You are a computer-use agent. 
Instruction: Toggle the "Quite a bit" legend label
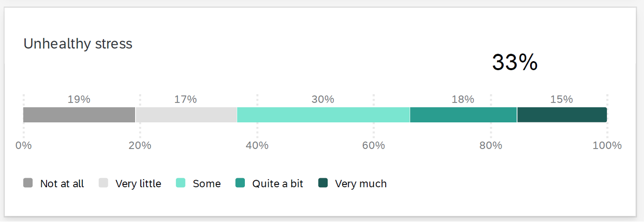[278, 183]
